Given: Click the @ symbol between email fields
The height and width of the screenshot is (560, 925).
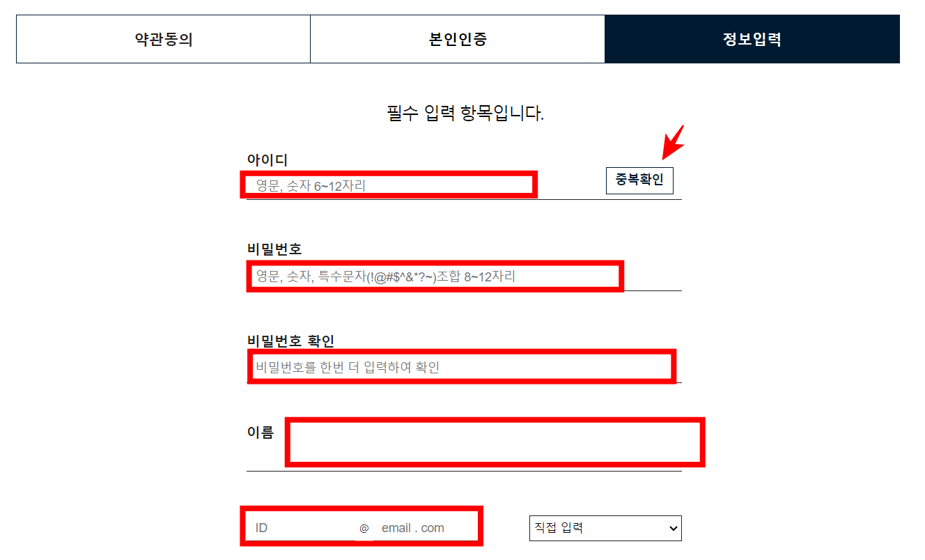Looking at the screenshot, I should point(364,529).
